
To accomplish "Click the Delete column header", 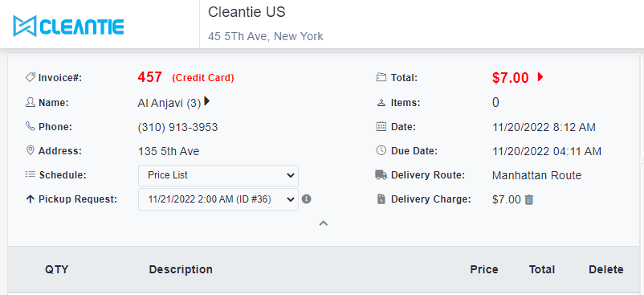I will [605, 269].
